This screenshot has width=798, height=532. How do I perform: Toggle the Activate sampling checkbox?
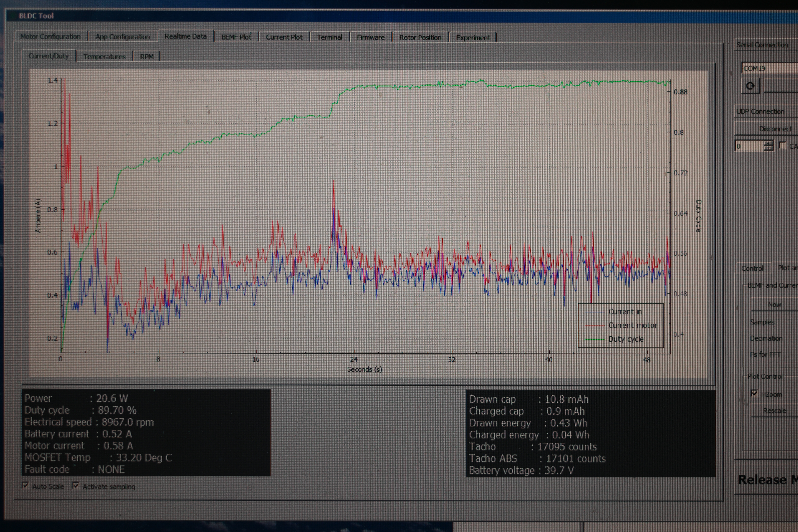click(x=76, y=486)
